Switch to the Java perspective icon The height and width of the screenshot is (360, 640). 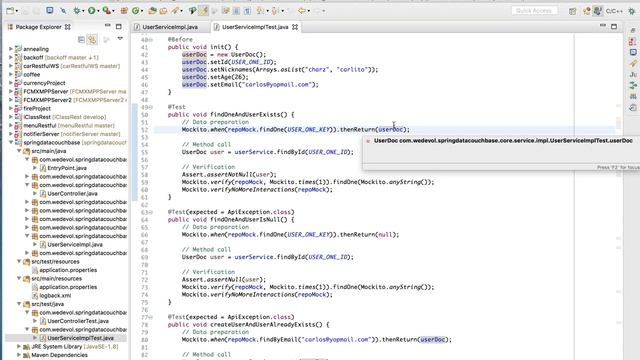coord(597,11)
